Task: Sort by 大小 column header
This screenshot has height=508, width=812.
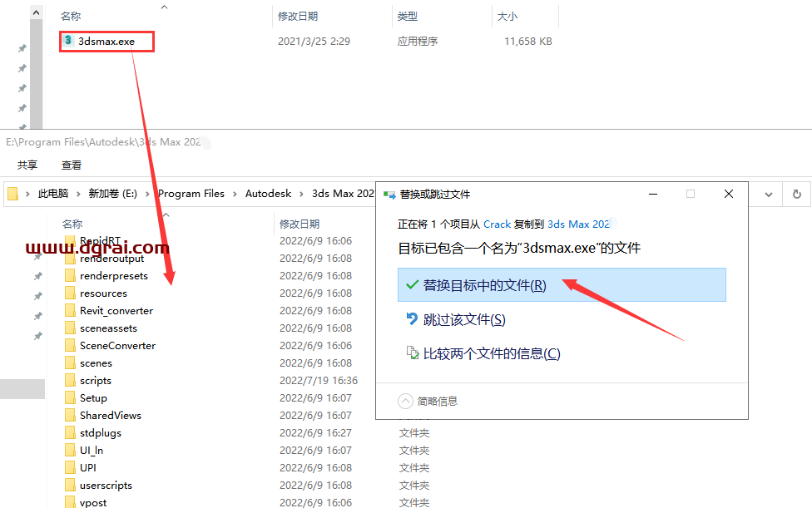Action: coord(507,16)
